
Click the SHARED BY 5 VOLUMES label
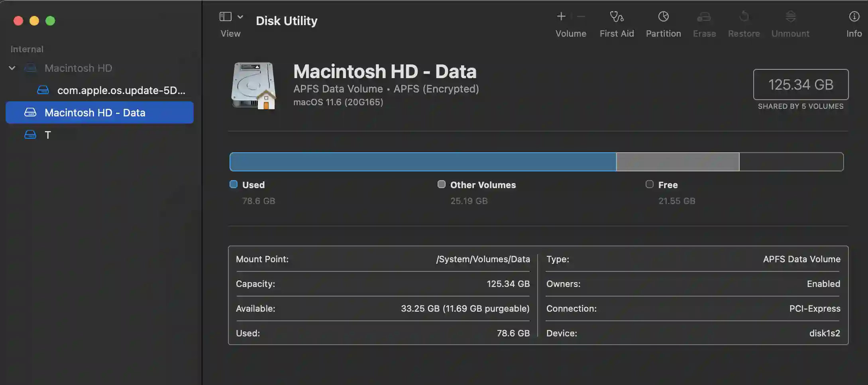click(x=801, y=106)
